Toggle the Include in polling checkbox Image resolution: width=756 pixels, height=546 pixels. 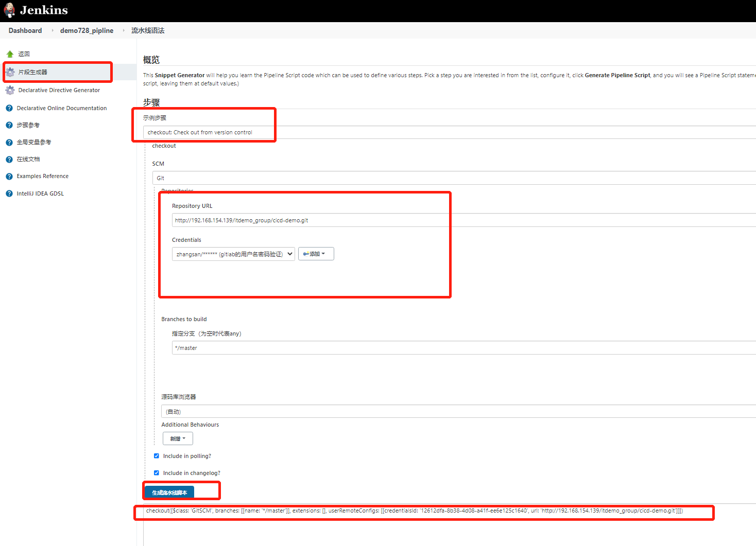tap(157, 456)
